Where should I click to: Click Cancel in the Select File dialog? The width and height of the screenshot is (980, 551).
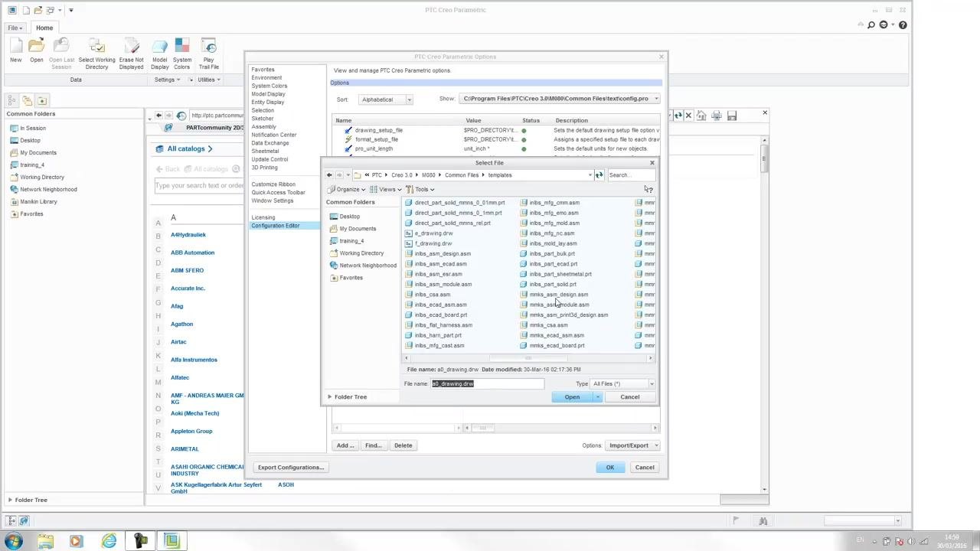pos(629,396)
